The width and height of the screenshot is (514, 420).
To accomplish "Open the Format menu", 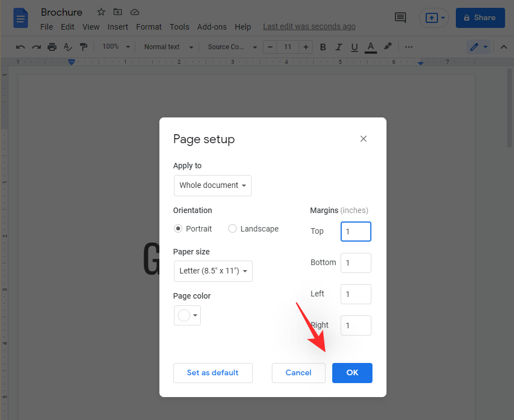I will 149,27.
